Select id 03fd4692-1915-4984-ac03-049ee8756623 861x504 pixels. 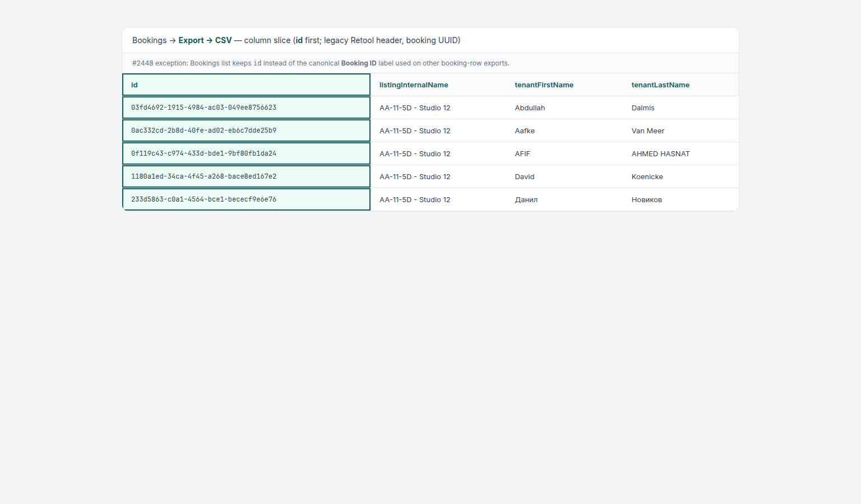pos(246,108)
